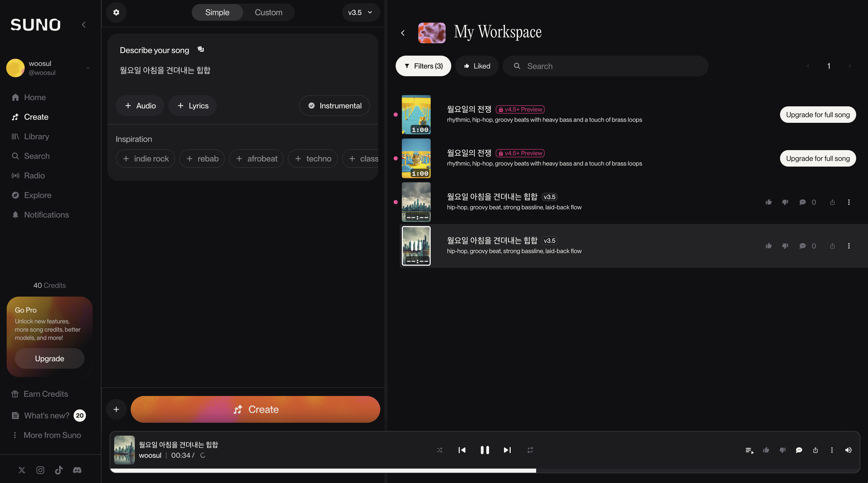This screenshot has height=483, width=868.
Task: Click the shuffle icon in player bar
Action: pyautogui.click(x=439, y=450)
